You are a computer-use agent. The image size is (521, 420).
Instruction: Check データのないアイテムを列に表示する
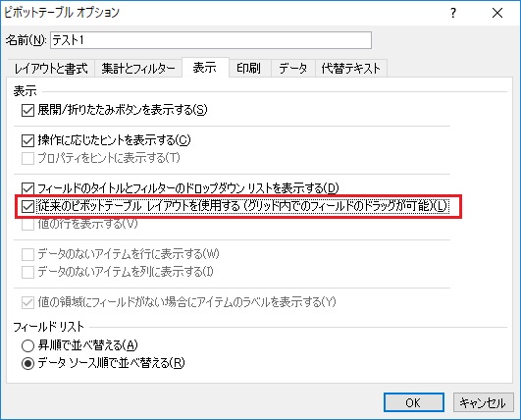point(27,273)
